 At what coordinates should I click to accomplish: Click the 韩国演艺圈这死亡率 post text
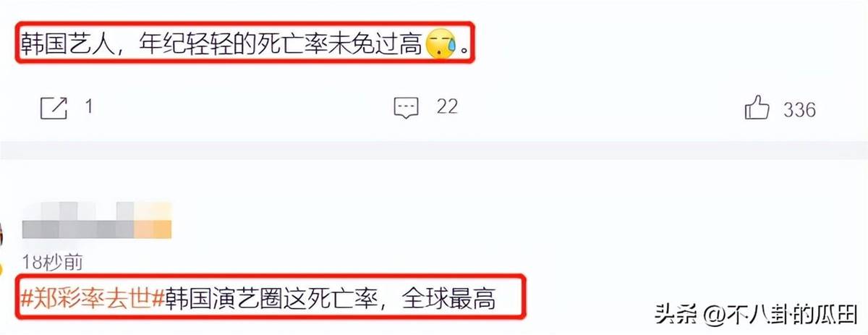(x=267, y=298)
